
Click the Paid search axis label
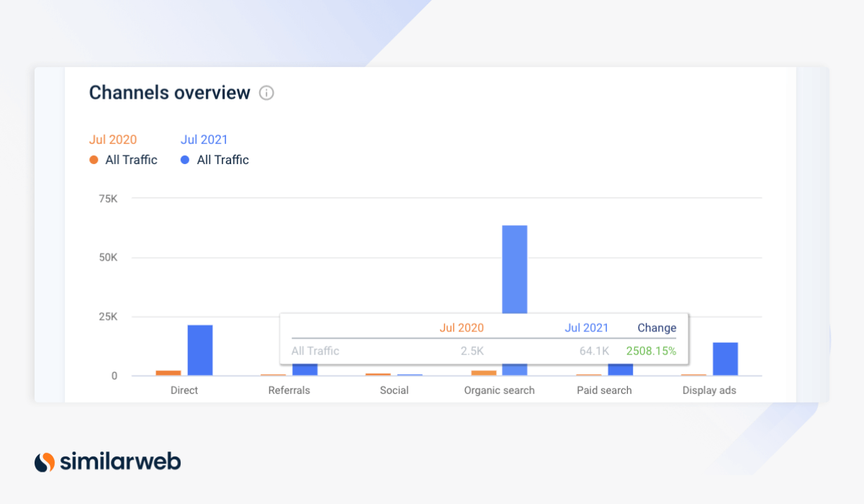pos(603,390)
